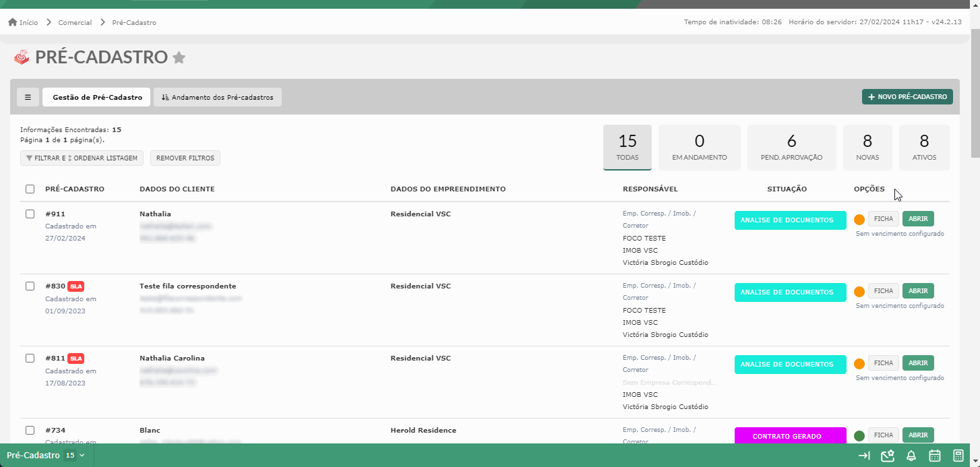The height and width of the screenshot is (467, 980).
Task: Check the box for pré-cadastro #734
Action: click(x=30, y=430)
